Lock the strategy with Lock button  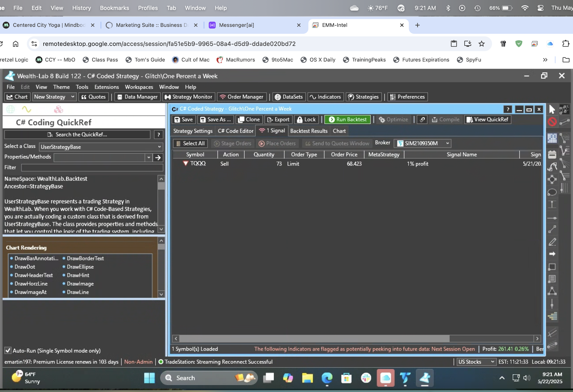[x=306, y=119]
